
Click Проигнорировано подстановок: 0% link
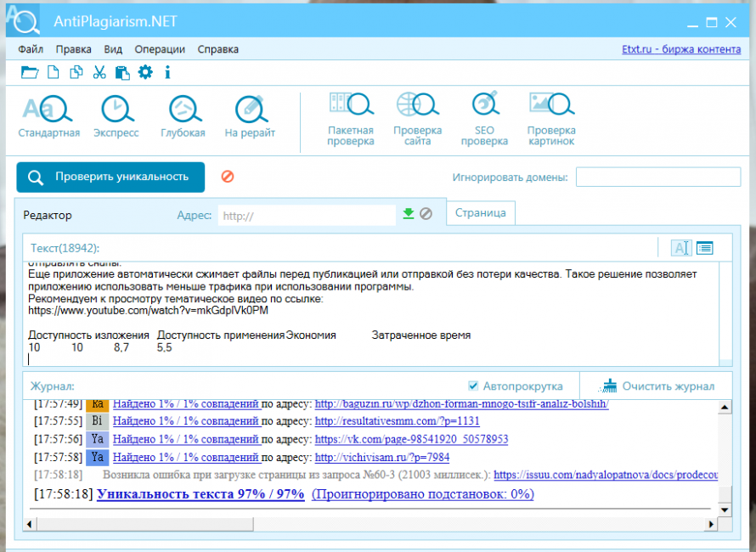(x=423, y=494)
